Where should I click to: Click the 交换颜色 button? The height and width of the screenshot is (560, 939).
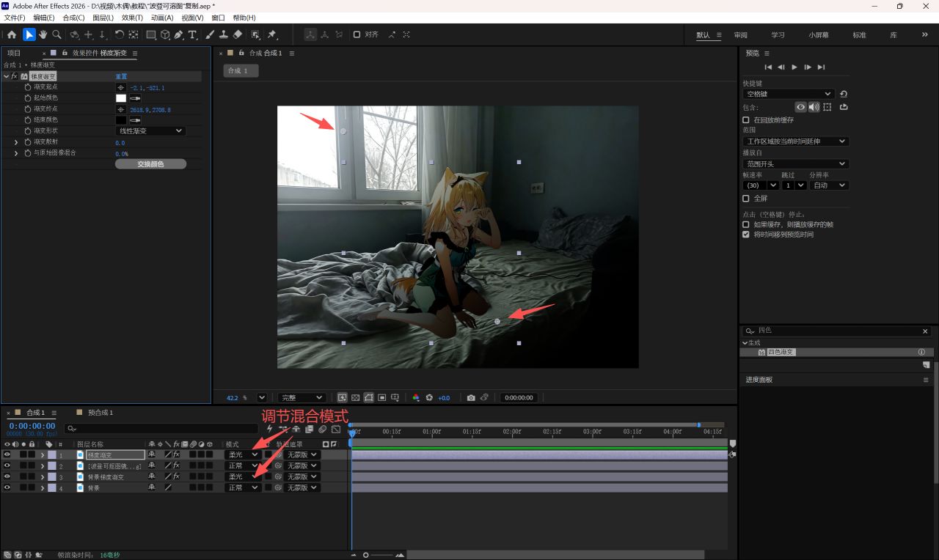pos(150,164)
